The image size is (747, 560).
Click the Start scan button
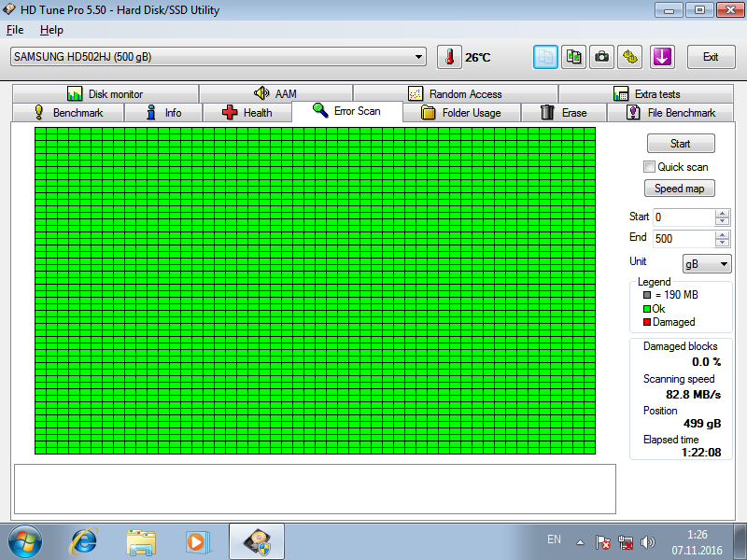[x=681, y=144]
